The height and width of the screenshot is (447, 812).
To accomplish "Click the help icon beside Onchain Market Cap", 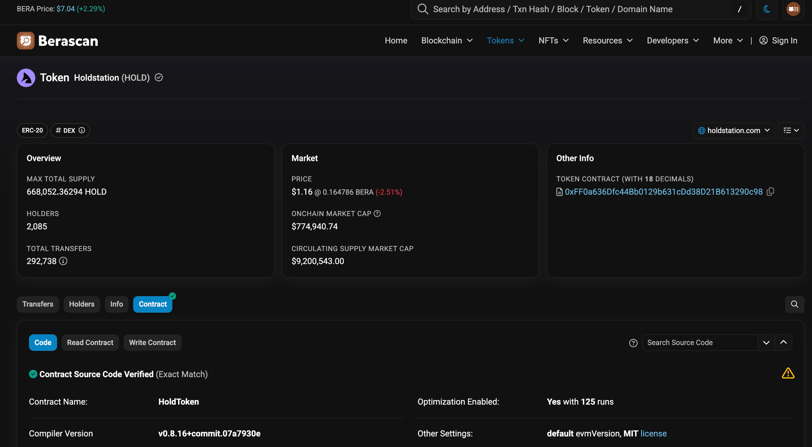I will point(377,213).
